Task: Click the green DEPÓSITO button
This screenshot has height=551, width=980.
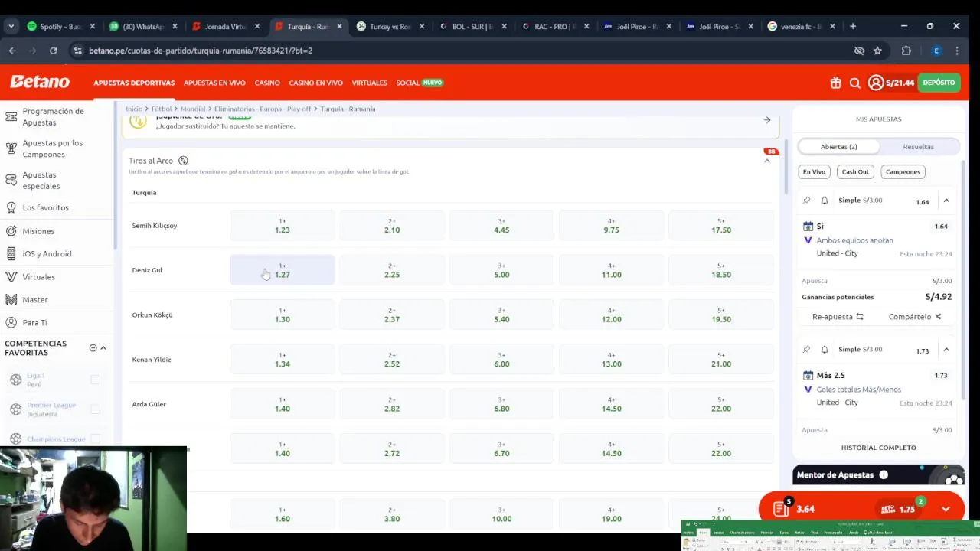Action: 939,83
